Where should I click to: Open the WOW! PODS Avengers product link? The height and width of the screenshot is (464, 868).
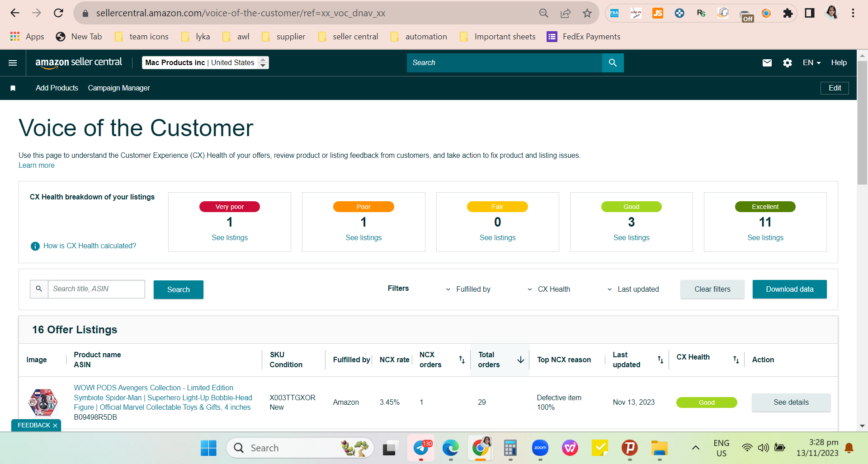[x=163, y=398]
